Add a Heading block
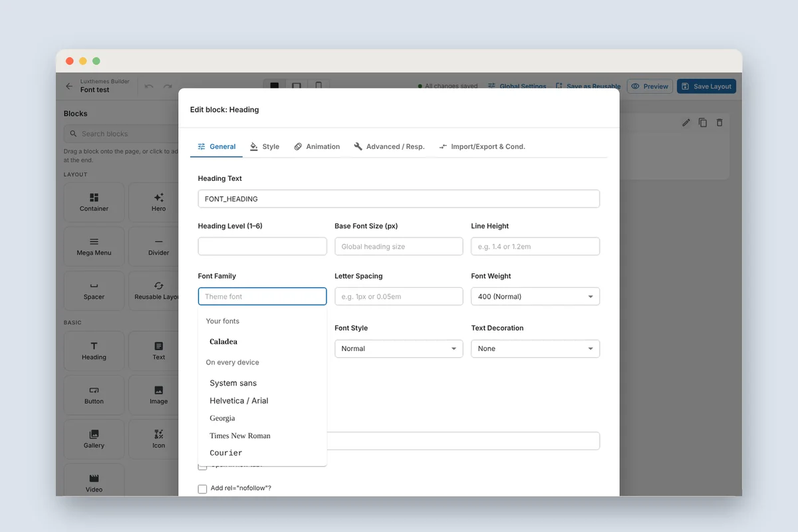The height and width of the screenshot is (532, 798). tap(94, 351)
